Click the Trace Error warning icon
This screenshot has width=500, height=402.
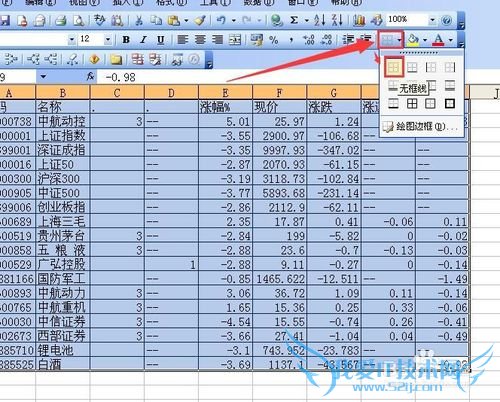(95, 60)
